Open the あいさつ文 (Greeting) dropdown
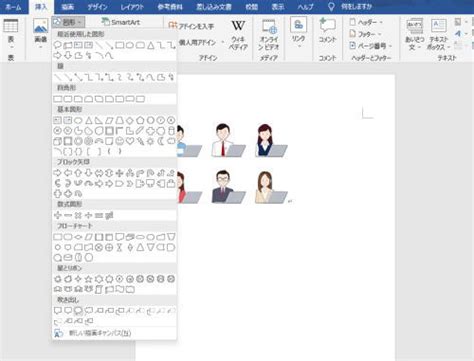 tap(414, 35)
